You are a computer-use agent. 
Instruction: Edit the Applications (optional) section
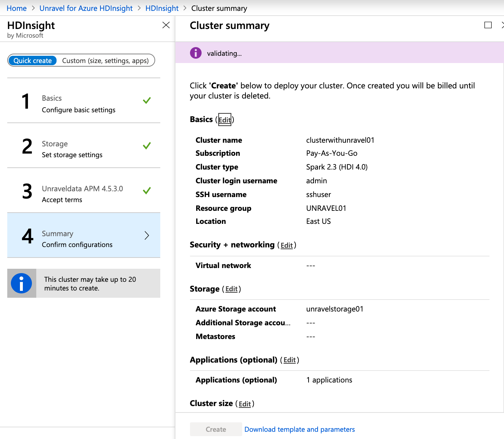[290, 360]
